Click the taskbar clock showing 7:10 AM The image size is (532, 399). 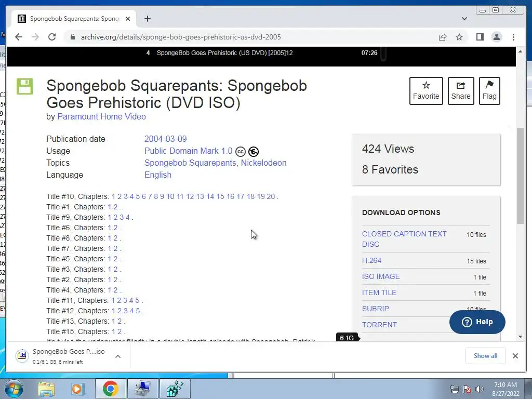click(506, 389)
